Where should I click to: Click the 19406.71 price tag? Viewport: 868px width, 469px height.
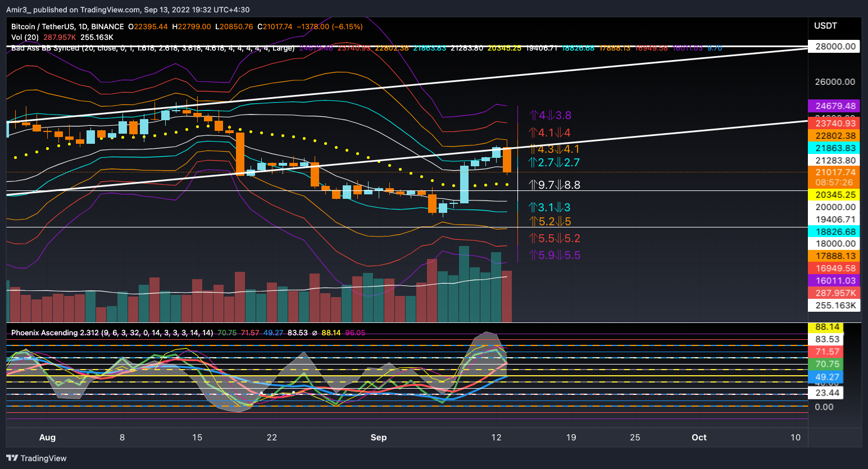click(x=835, y=220)
